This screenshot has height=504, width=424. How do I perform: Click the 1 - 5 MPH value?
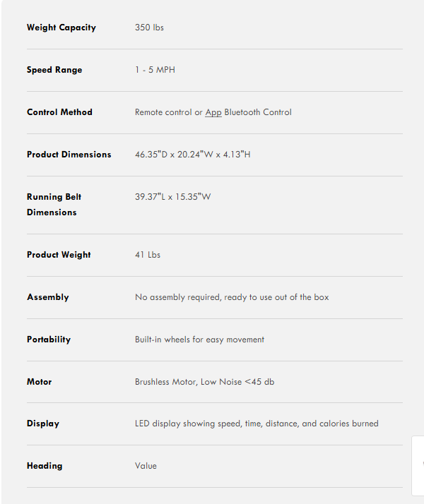[x=155, y=70]
